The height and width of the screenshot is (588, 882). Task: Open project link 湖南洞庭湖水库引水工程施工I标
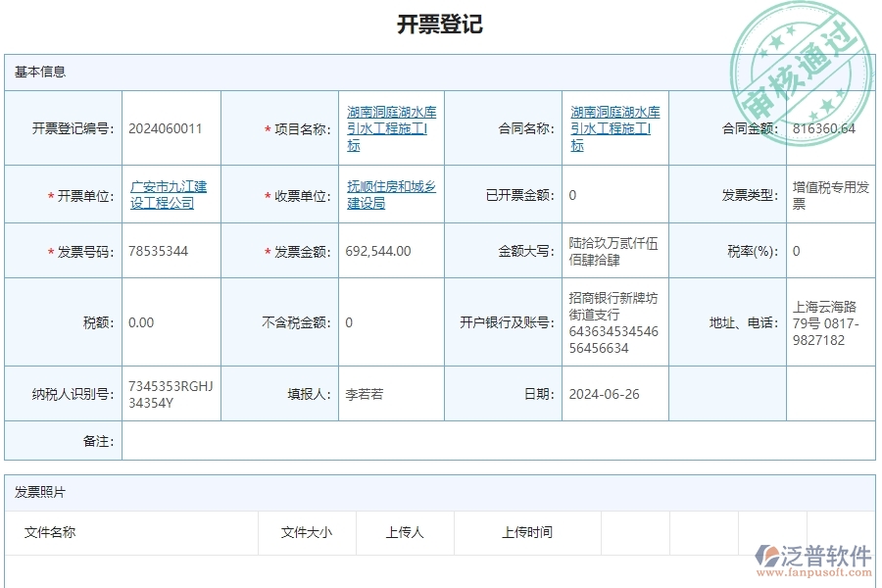pos(391,128)
